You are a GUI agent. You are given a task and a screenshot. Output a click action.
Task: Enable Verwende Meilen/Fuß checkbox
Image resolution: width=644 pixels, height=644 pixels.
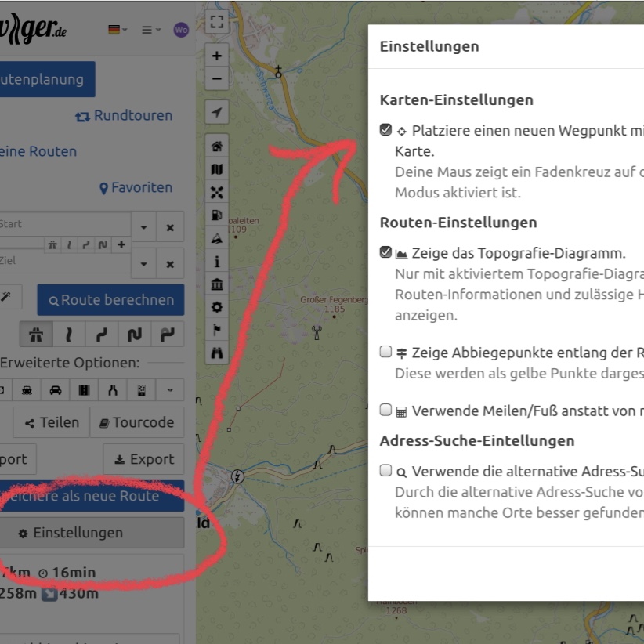click(x=385, y=410)
